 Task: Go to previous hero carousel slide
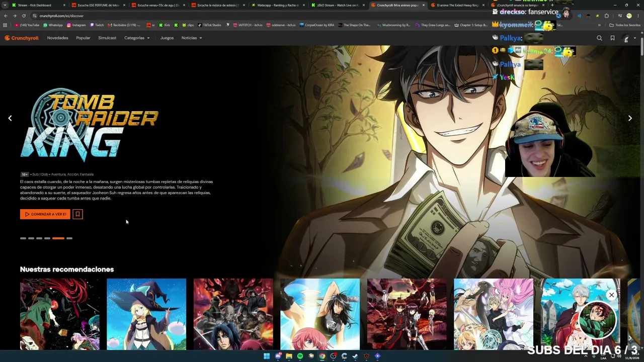[x=10, y=118]
